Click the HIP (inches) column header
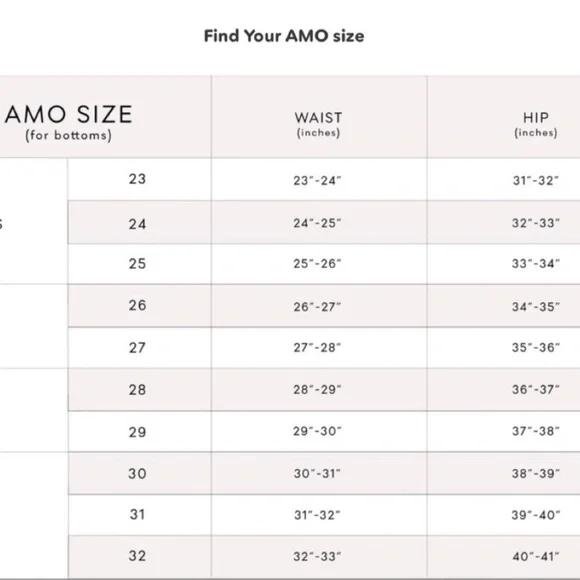The height and width of the screenshot is (580, 580). click(x=536, y=124)
